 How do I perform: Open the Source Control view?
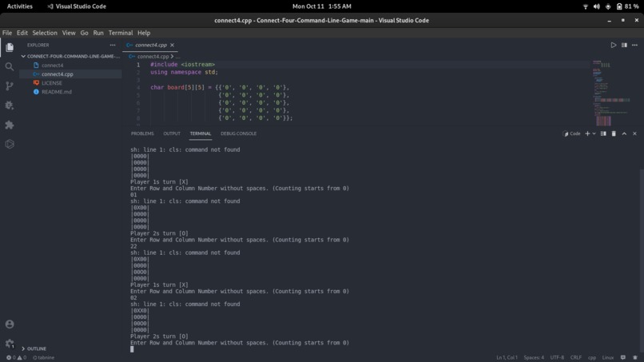click(x=10, y=86)
